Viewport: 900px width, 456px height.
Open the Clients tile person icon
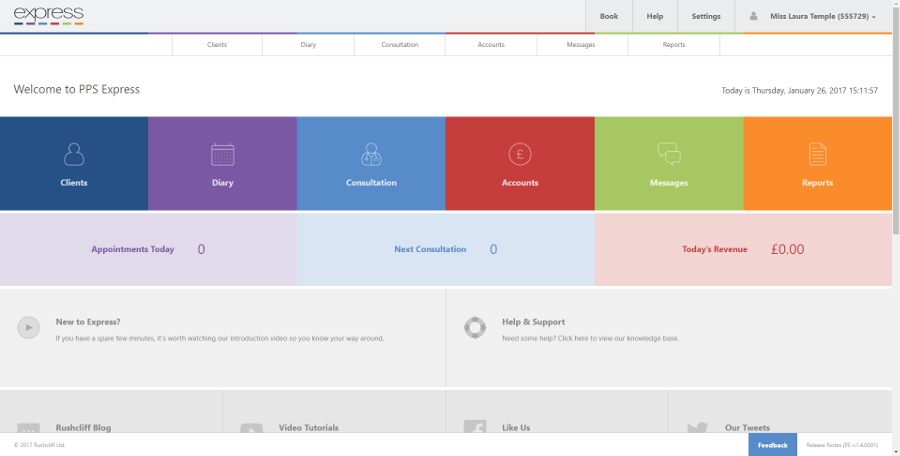tap(74, 154)
